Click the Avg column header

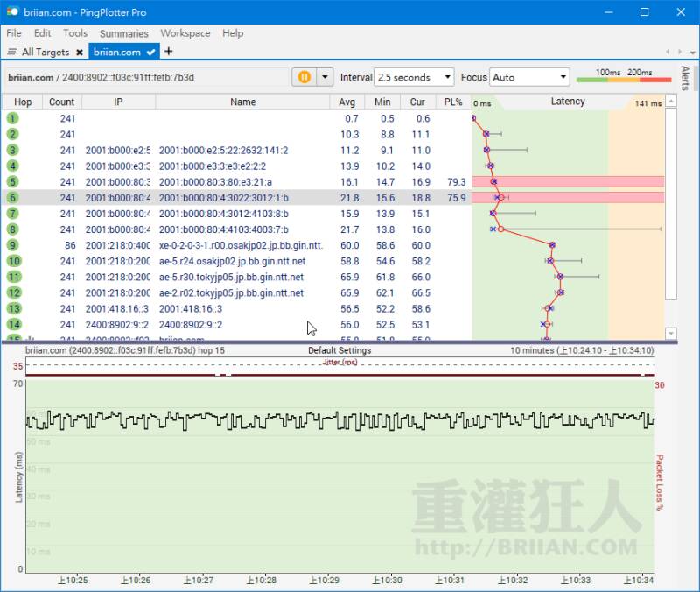346,102
